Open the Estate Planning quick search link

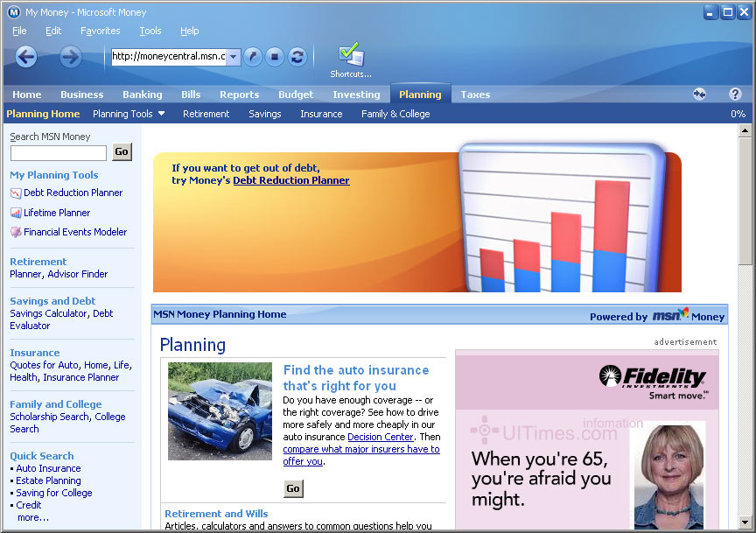click(48, 480)
